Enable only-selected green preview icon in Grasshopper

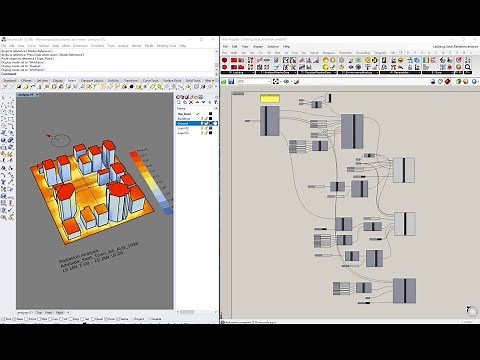pos(459,81)
